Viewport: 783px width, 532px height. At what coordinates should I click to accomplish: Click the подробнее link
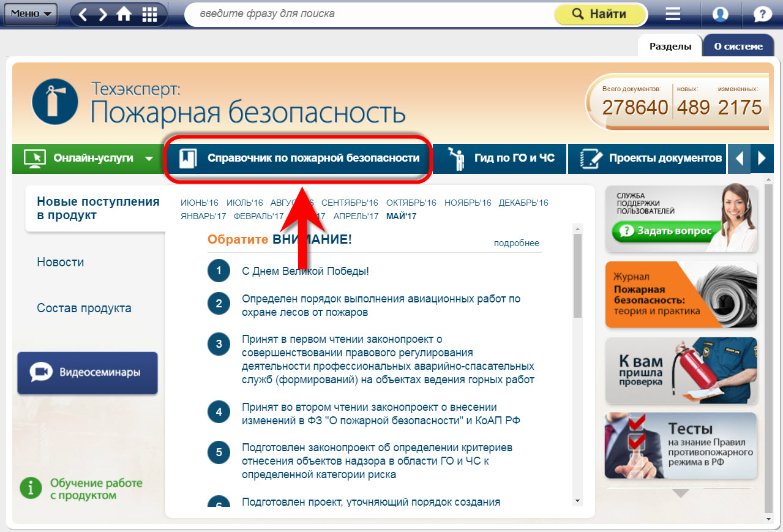click(516, 243)
